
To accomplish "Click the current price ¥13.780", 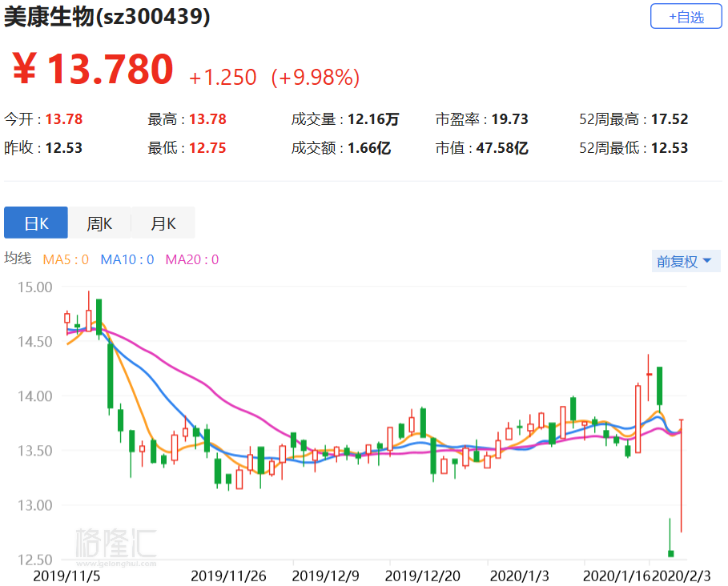I will tap(93, 69).
